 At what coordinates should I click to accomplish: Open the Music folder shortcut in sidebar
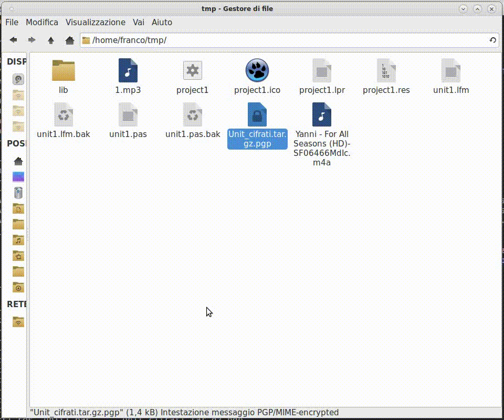coord(18,240)
